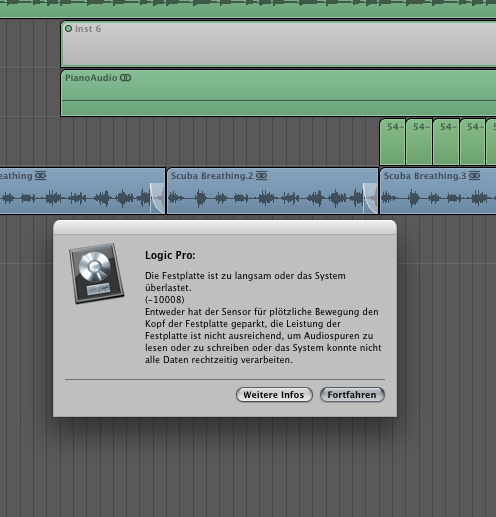Click the fade-out at end of Scuba Breathing.2

coord(370,198)
